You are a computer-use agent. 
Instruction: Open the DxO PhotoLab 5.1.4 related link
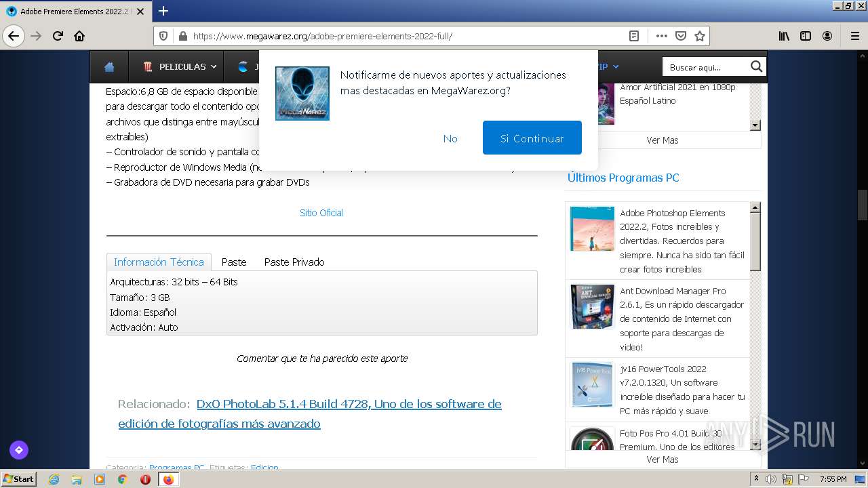pyautogui.click(x=310, y=413)
